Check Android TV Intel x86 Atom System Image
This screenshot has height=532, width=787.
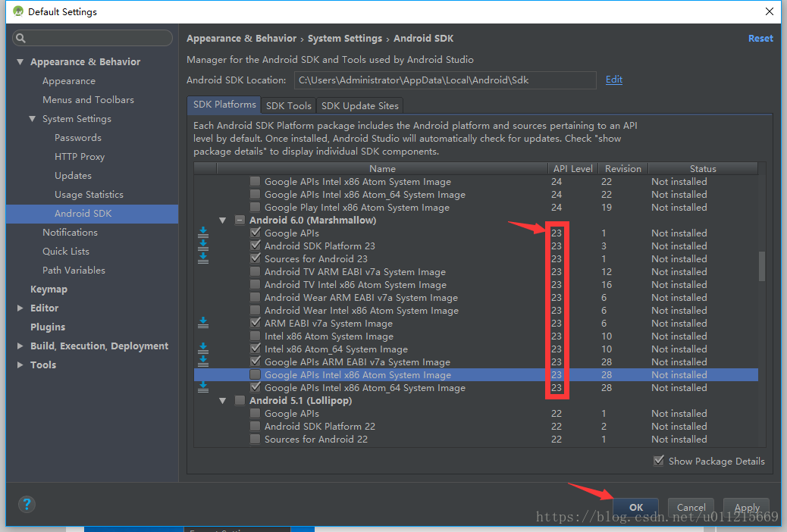tap(256, 285)
